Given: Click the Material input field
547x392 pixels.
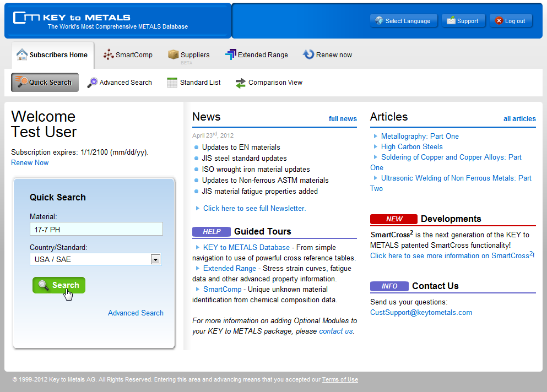Looking at the screenshot, I should (96, 229).
